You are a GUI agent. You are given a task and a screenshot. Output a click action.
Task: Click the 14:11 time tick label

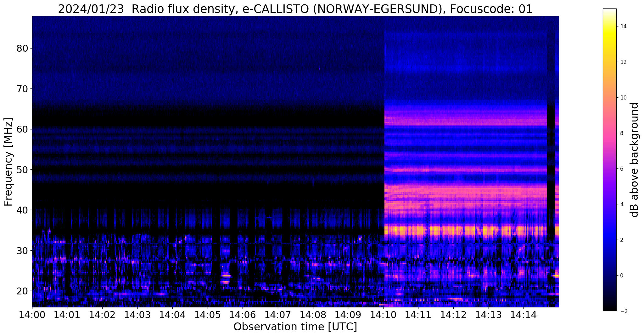coord(418,314)
